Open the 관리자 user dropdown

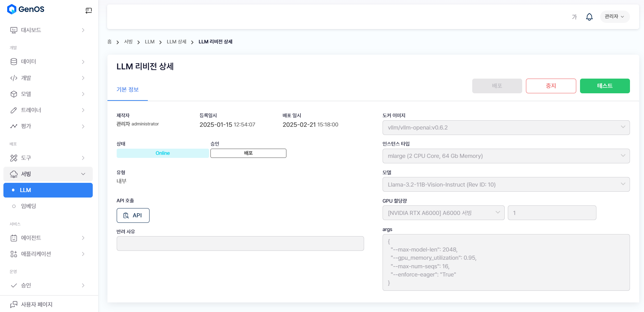(x=615, y=16)
